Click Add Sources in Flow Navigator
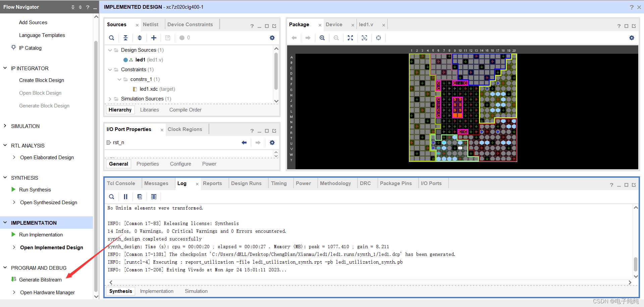Image resolution: width=644 pixels, height=307 pixels. pyautogui.click(x=33, y=23)
